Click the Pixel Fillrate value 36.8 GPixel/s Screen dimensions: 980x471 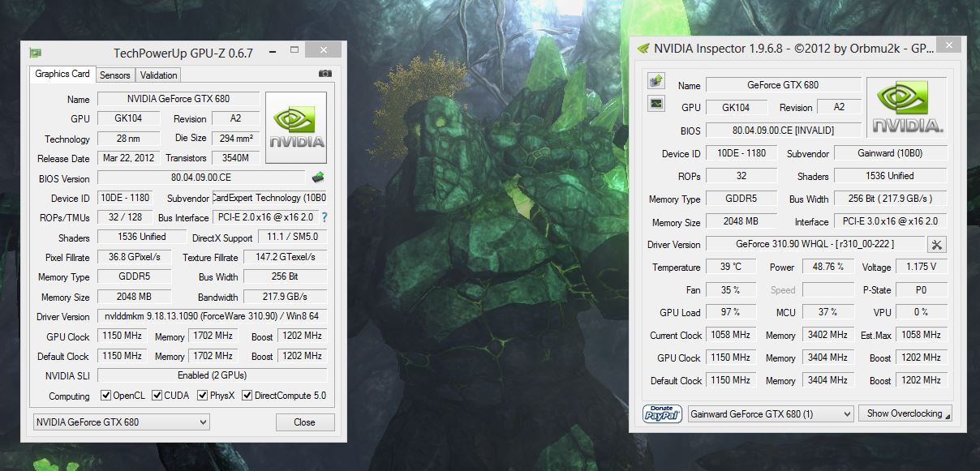point(135,257)
